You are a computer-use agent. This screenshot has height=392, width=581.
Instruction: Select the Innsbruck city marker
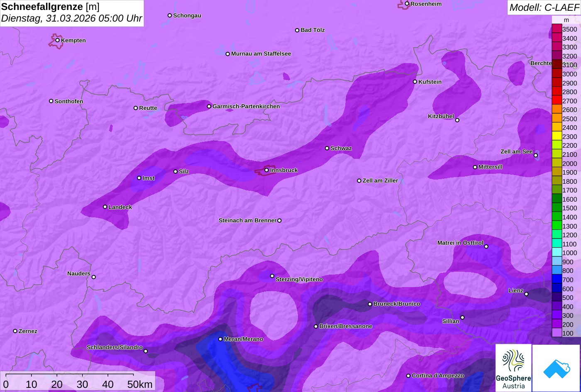(x=266, y=170)
